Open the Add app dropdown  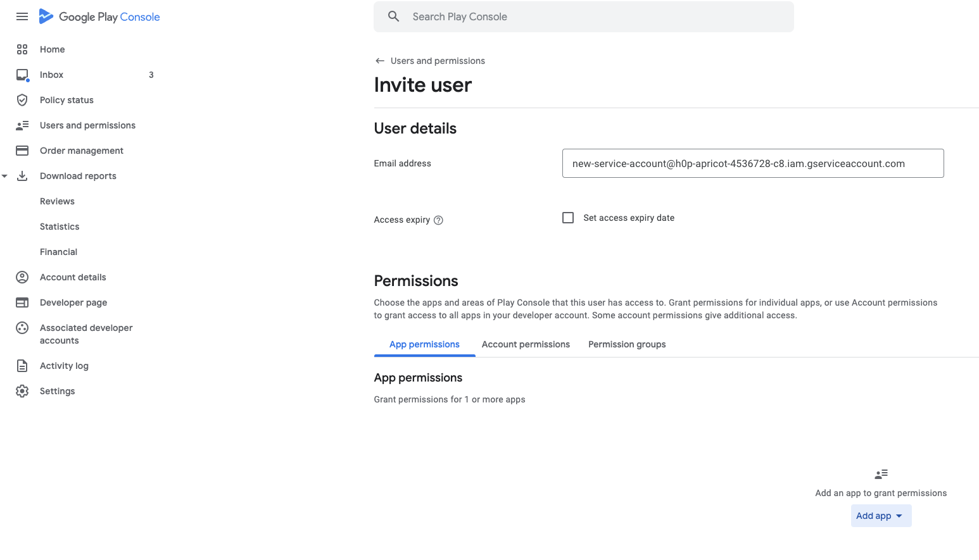pos(881,516)
